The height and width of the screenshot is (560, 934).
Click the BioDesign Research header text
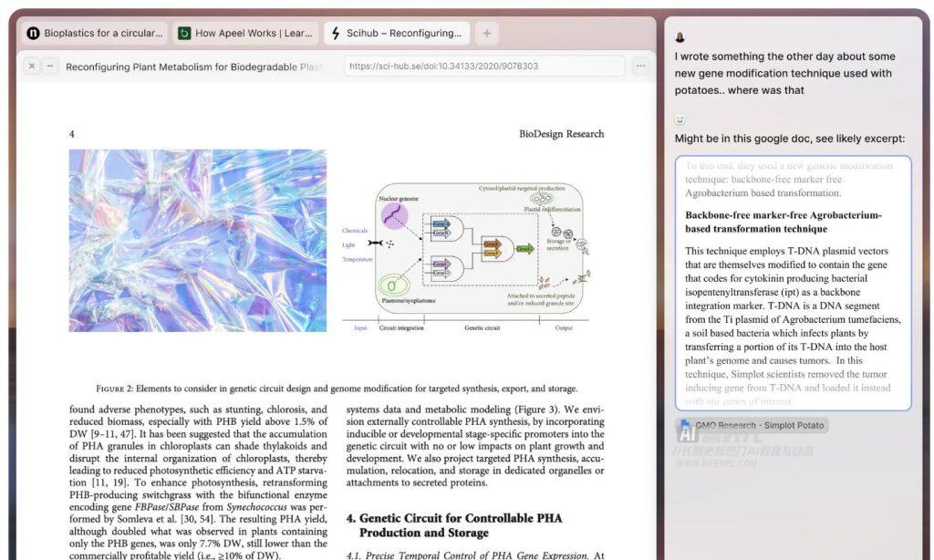tap(561, 134)
